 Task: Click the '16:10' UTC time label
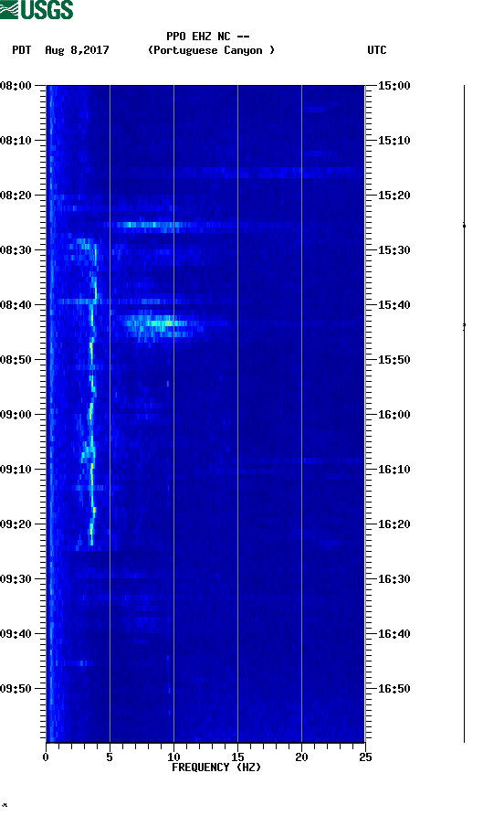point(394,470)
